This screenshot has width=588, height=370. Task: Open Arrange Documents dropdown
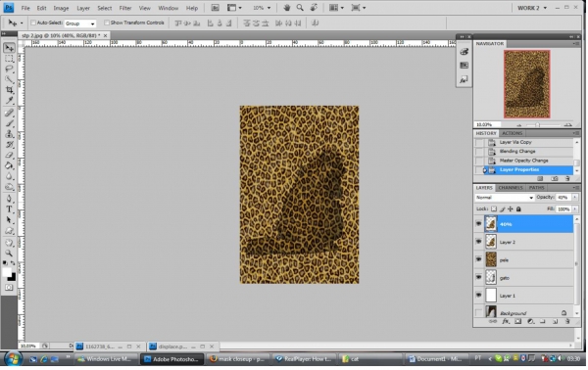[x=336, y=8]
